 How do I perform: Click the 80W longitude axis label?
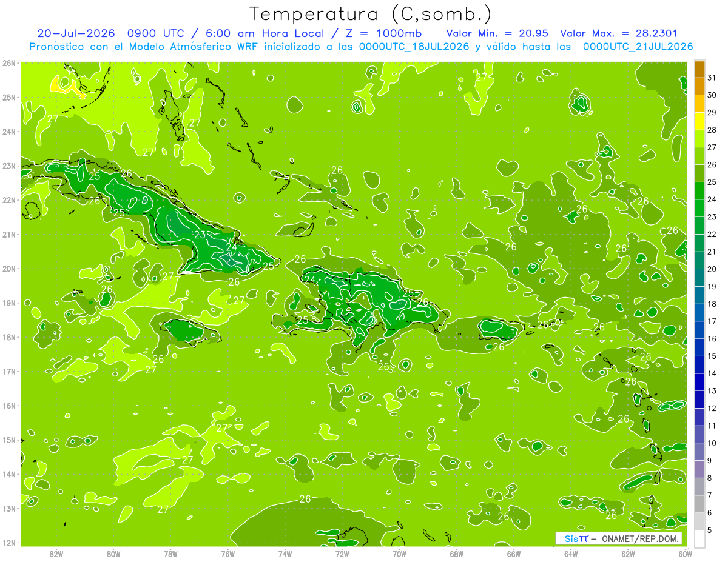[113, 553]
